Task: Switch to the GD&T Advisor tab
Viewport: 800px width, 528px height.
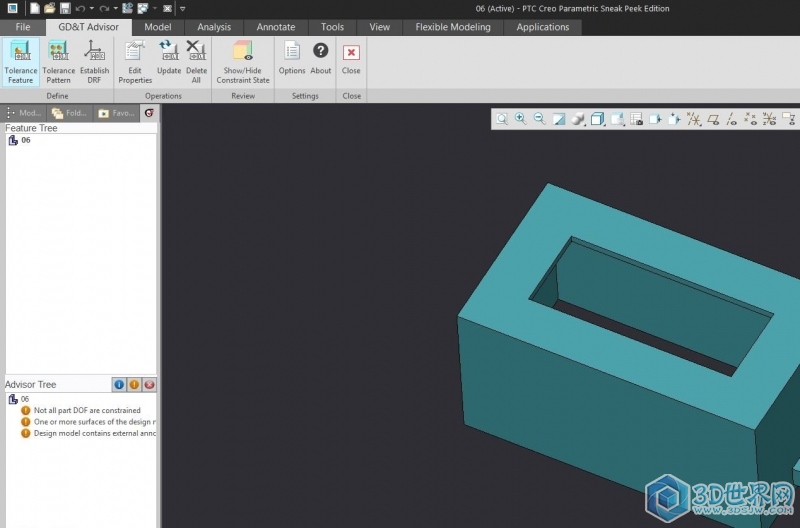Action: pos(88,27)
